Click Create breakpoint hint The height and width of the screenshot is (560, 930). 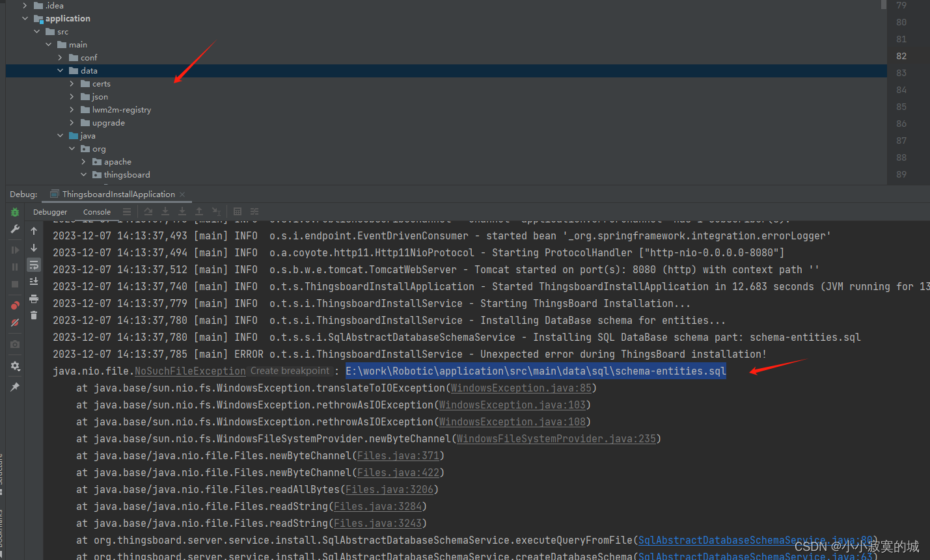point(290,371)
